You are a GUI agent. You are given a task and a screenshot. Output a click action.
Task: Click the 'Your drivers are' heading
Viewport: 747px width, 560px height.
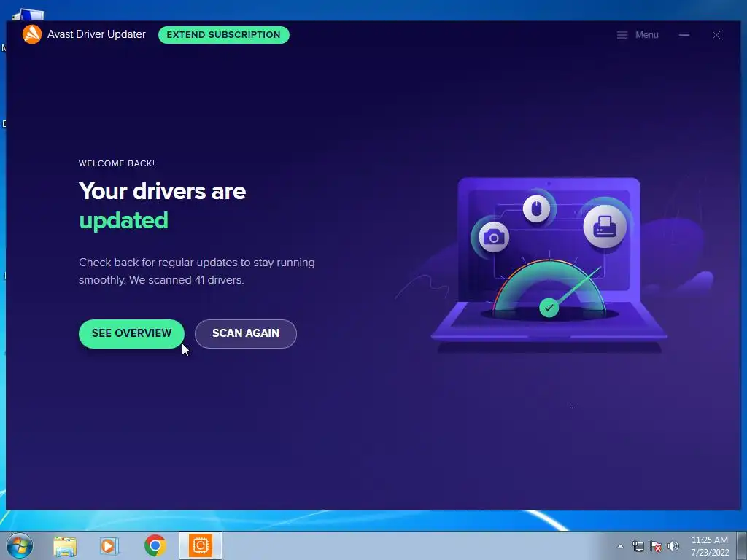tap(163, 192)
